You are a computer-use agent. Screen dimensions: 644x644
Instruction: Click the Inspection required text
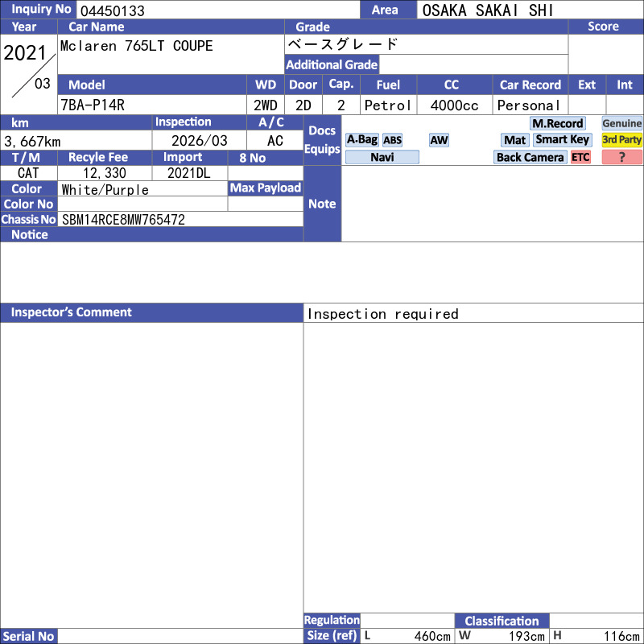click(382, 314)
